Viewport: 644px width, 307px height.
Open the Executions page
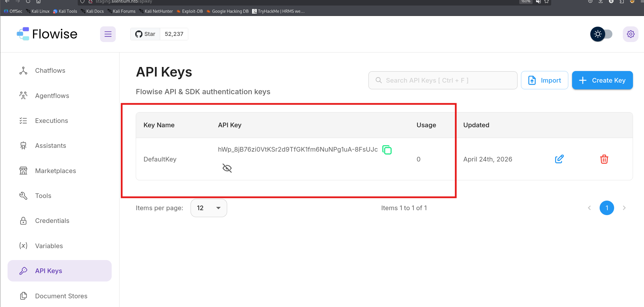(60, 121)
